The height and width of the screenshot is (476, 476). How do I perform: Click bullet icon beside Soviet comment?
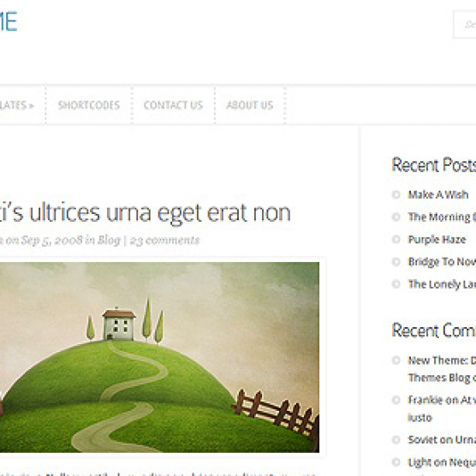(x=396, y=439)
